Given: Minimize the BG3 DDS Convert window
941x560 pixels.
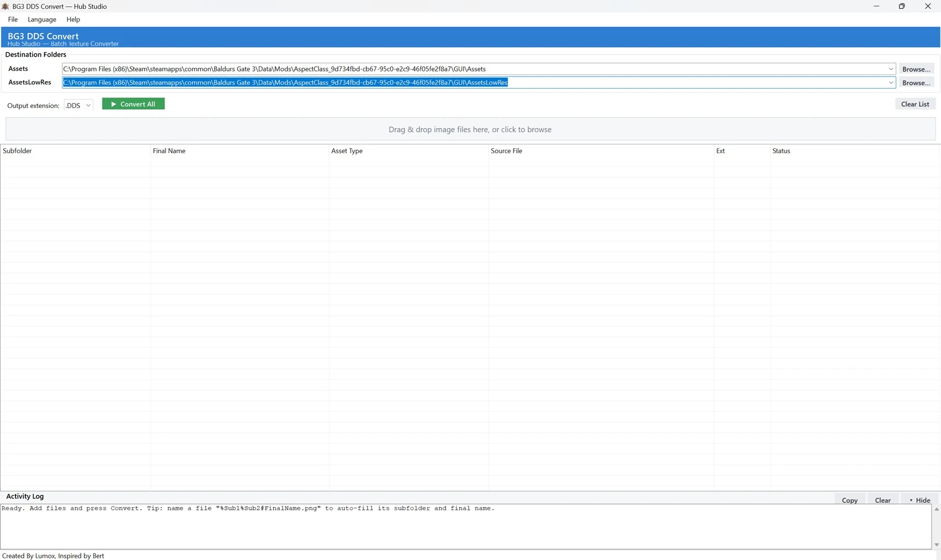Looking at the screenshot, I should click(x=876, y=6).
